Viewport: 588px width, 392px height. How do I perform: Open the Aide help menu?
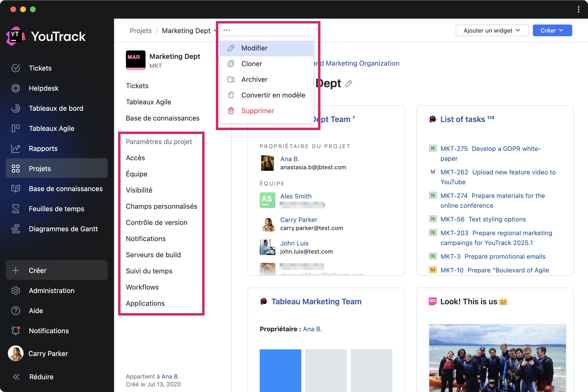36,310
